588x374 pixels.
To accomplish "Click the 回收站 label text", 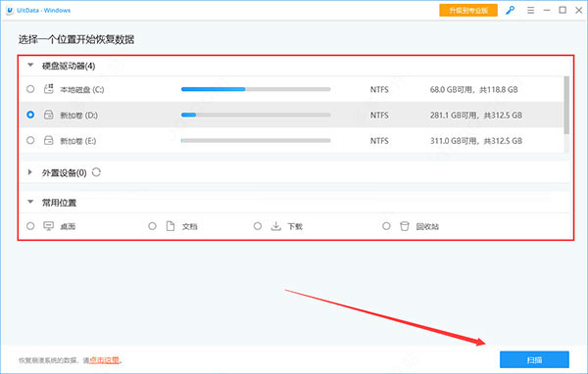I will click(427, 226).
